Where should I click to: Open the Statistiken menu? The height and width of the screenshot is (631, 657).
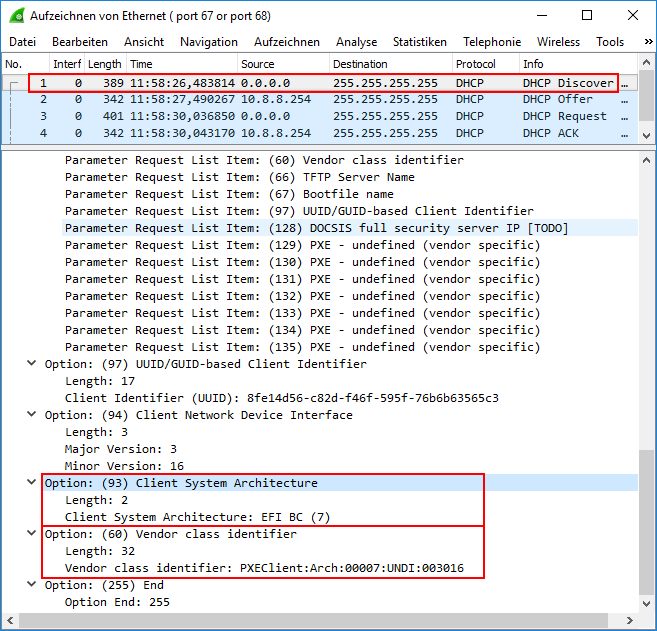(x=419, y=42)
